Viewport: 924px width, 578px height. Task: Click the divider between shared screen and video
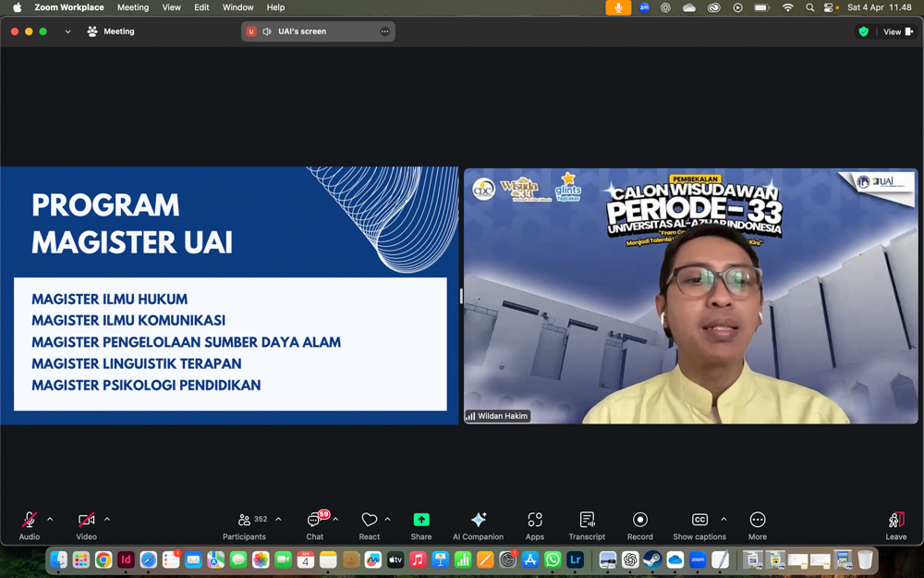click(461, 296)
